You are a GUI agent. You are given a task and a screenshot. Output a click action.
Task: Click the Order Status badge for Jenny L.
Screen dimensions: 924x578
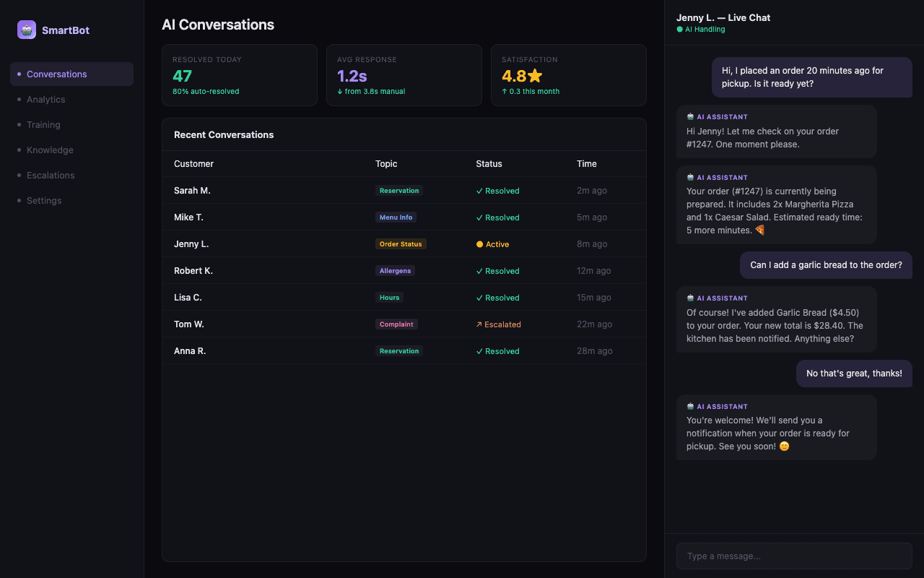[x=401, y=243]
